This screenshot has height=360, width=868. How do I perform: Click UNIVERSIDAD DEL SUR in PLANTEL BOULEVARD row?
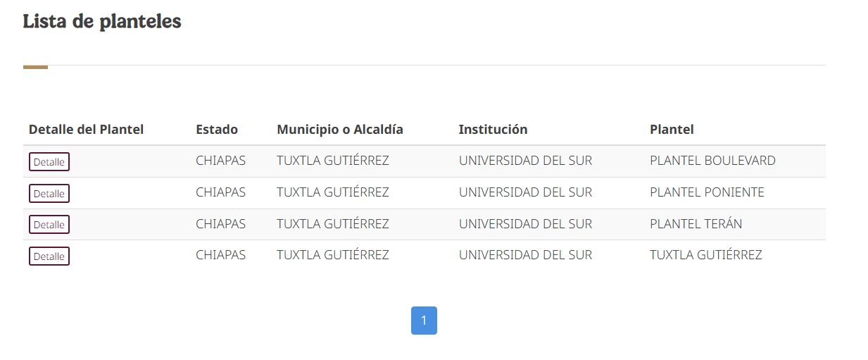525,161
